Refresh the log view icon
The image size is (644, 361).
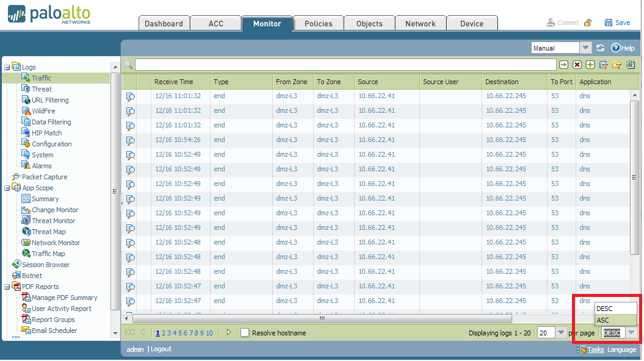coord(601,48)
